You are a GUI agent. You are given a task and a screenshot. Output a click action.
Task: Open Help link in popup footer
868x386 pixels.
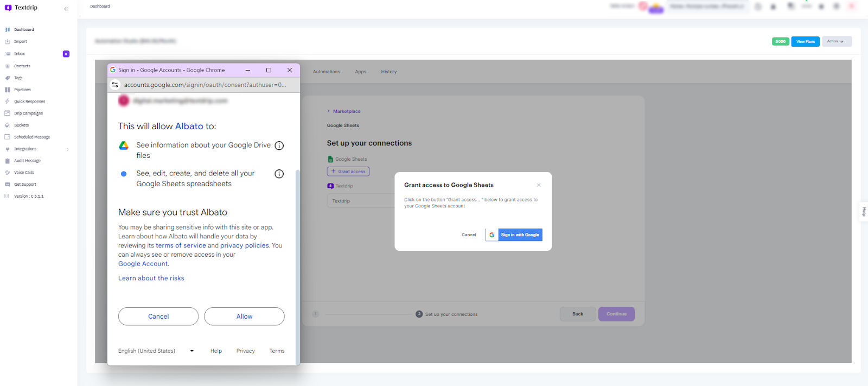coord(216,351)
